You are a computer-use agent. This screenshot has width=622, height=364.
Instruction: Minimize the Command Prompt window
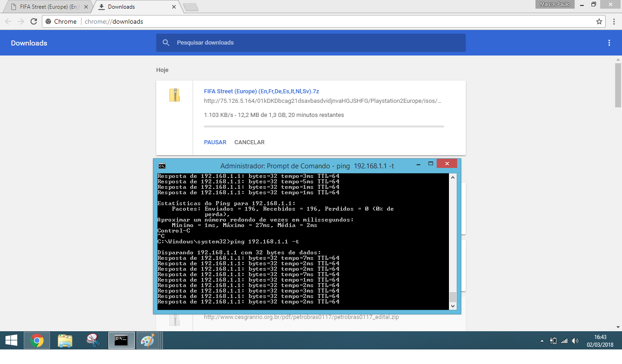coord(418,164)
